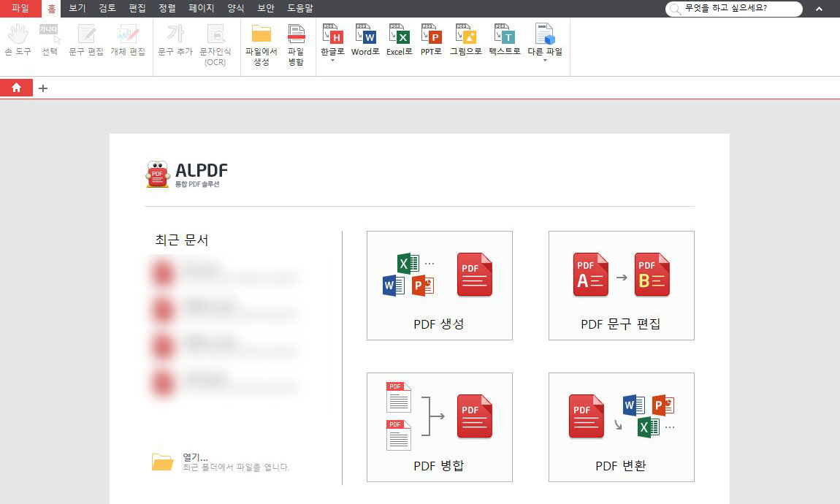Run OCR text recognition (문자인식)
This screenshot has height=504, width=840.
215,45
